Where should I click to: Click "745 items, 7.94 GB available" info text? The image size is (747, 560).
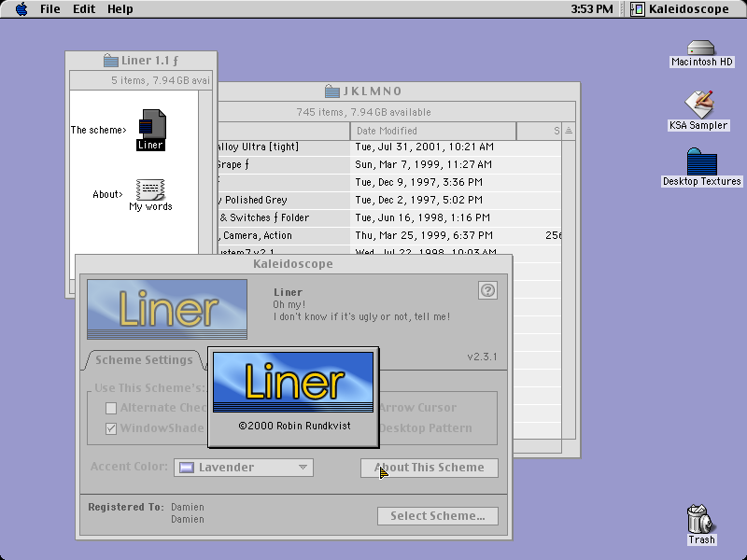click(363, 112)
